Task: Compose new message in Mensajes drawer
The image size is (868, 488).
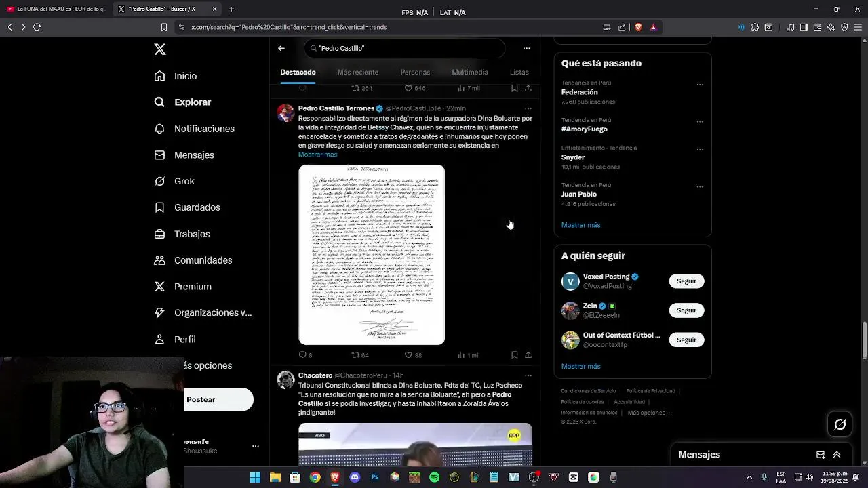Action: coord(821,455)
